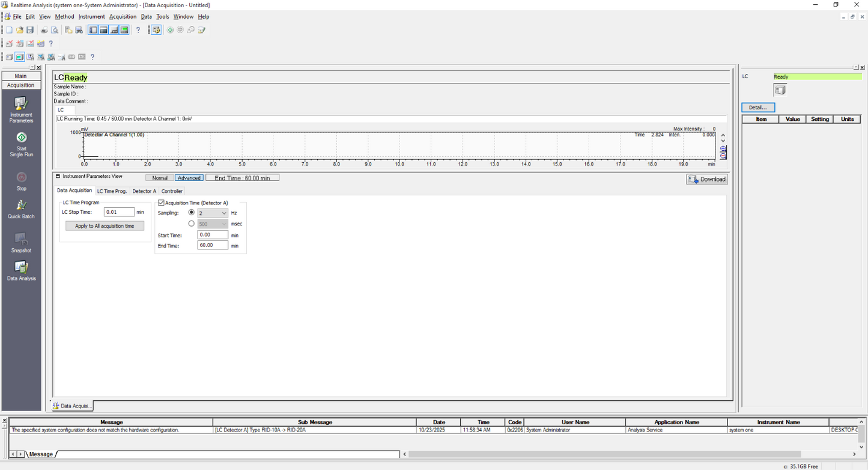Open the Tools menu
This screenshot has width=868, height=470.
163,17
